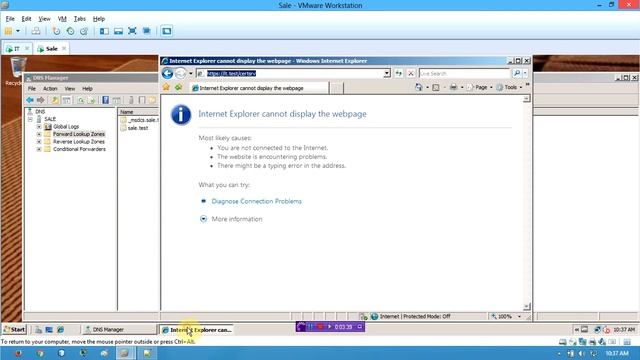Select the Sale virtual machine tab
Viewport: 640px width, 360px height.
51,49
